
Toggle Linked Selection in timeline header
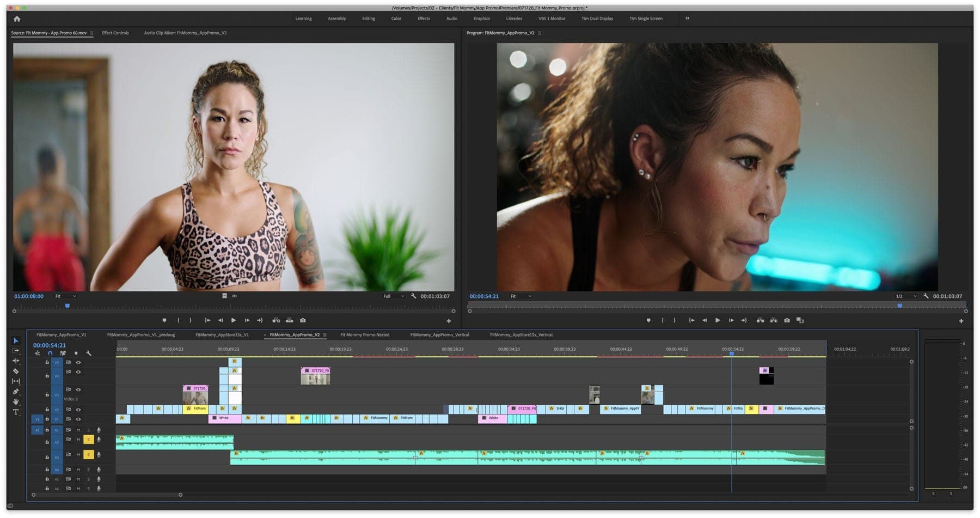pos(63,353)
